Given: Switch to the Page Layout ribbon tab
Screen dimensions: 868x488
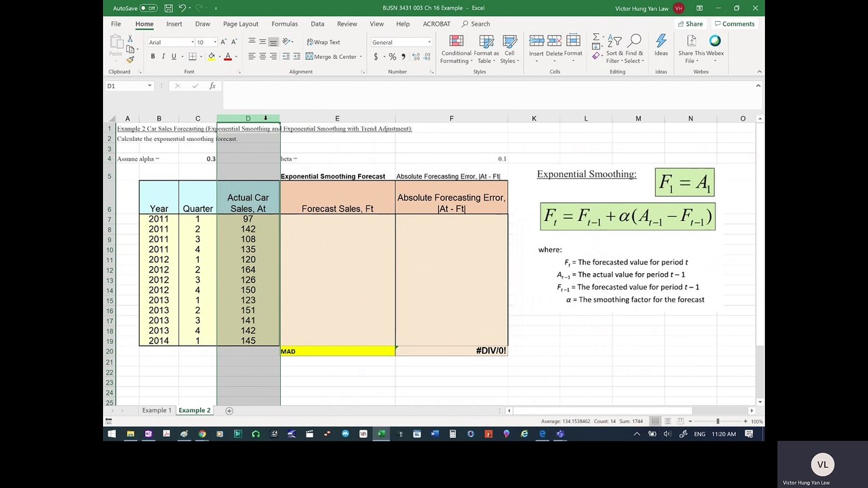Looking at the screenshot, I should click(x=240, y=24).
